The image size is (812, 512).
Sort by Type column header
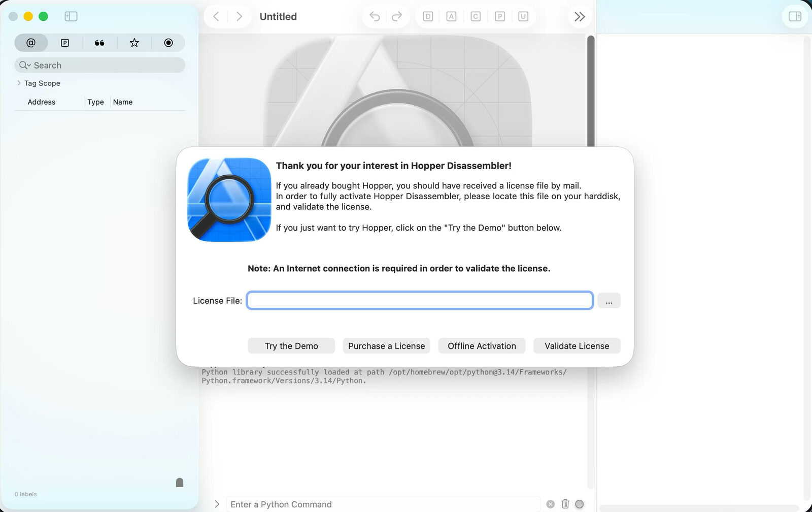pyautogui.click(x=95, y=102)
